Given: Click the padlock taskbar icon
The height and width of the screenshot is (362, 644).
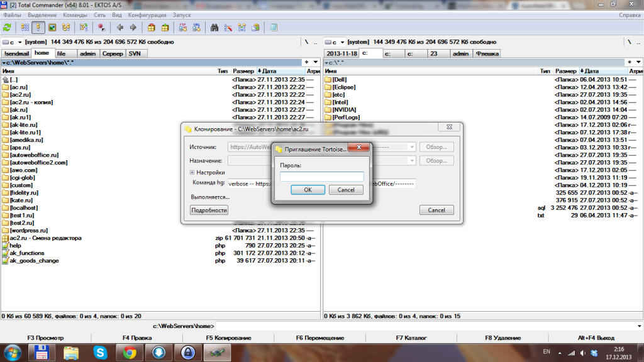Looking at the screenshot, I should [x=187, y=353].
